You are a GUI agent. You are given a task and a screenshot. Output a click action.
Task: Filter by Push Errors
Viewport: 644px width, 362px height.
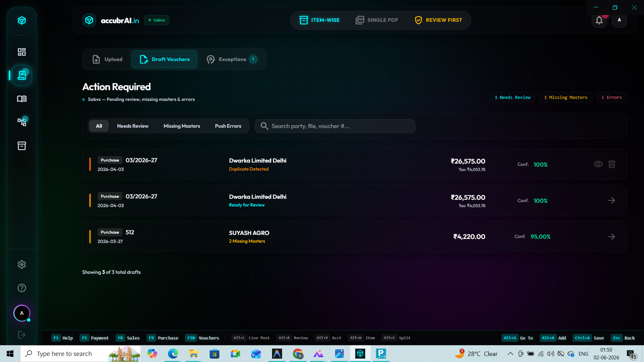pos(228,126)
